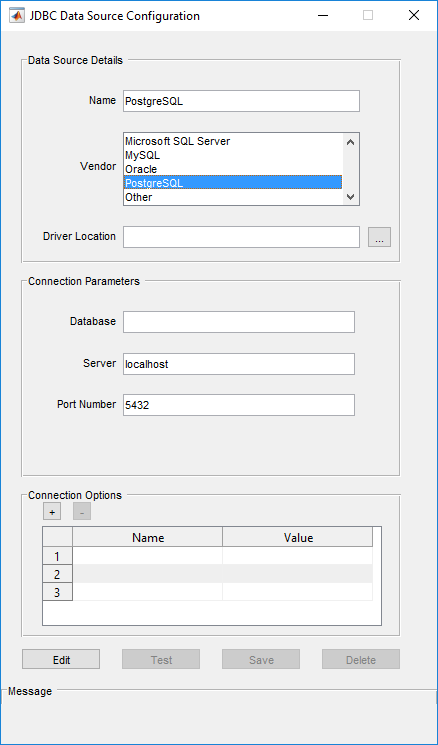Click the Save button
This screenshot has width=438, height=745.
click(261, 659)
